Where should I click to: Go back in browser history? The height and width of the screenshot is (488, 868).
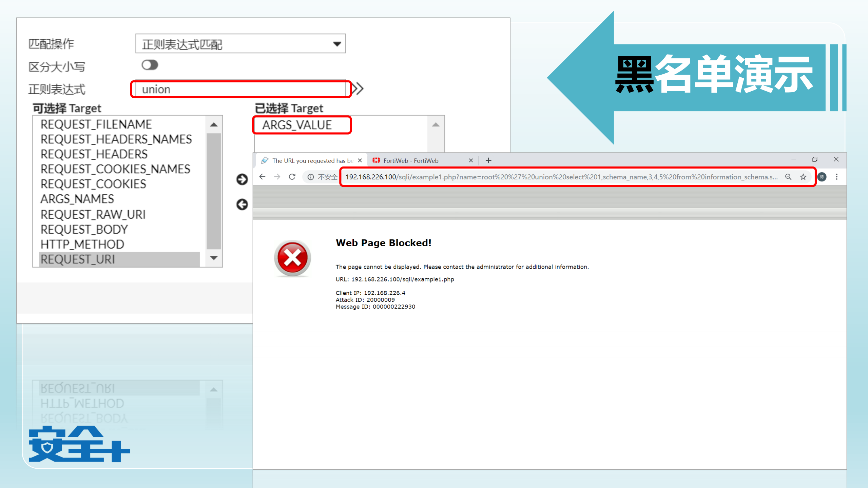pyautogui.click(x=263, y=177)
